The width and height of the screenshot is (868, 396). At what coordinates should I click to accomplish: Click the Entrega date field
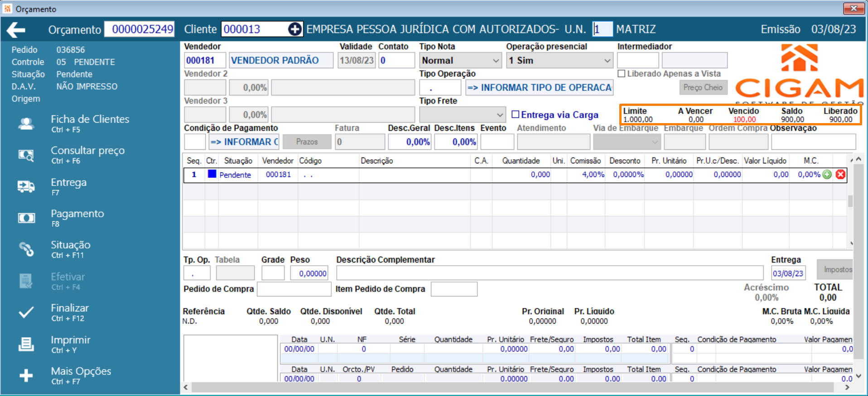pos(788,273)
